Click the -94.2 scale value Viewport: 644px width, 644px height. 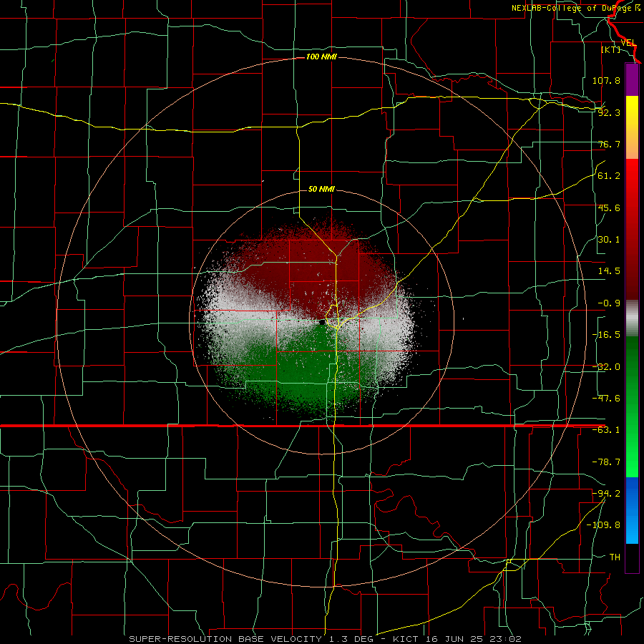click(606, 494)
